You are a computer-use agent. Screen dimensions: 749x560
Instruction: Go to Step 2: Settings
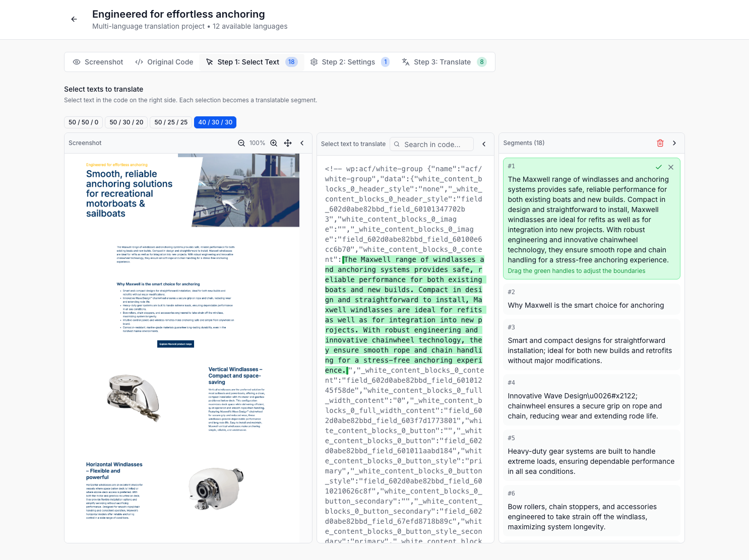point(350,62)
